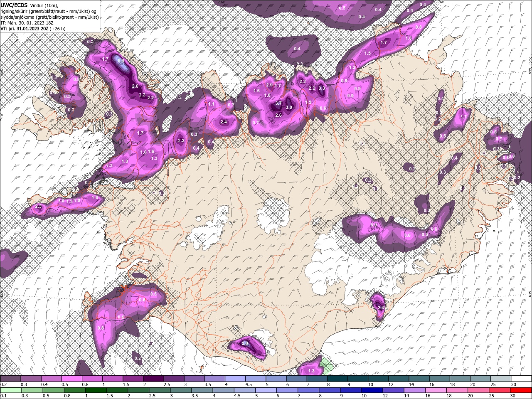Click the 'IT: Mán. 30. 01. 2023 18Z' line
This screenshot has height=399, width=532.
[x=27, y=23]
